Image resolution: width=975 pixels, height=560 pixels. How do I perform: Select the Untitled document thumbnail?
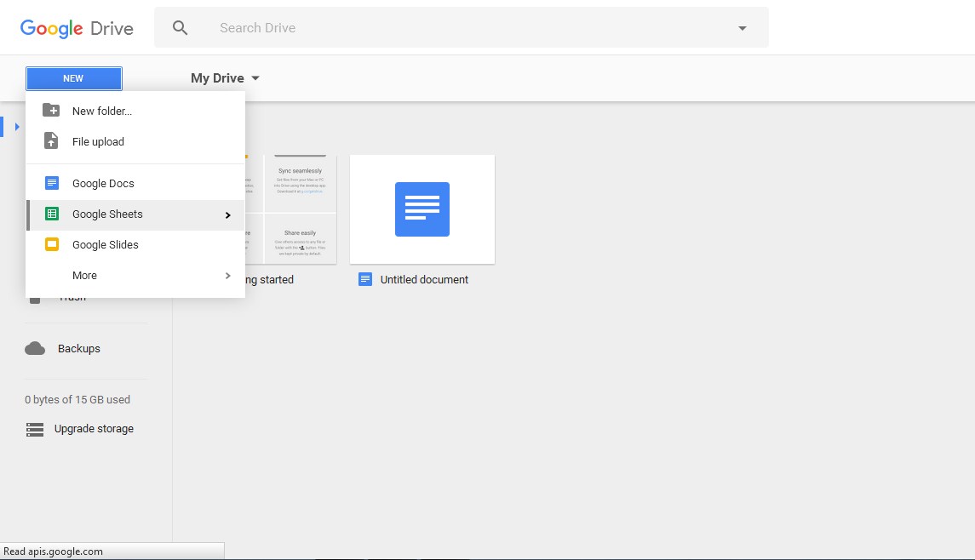(422, 209)
